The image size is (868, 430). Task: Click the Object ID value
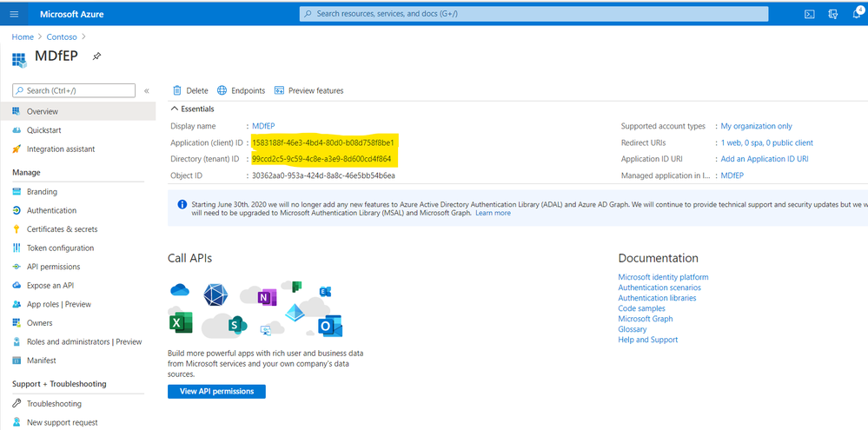pyautogui.click(x=323, y=175)
